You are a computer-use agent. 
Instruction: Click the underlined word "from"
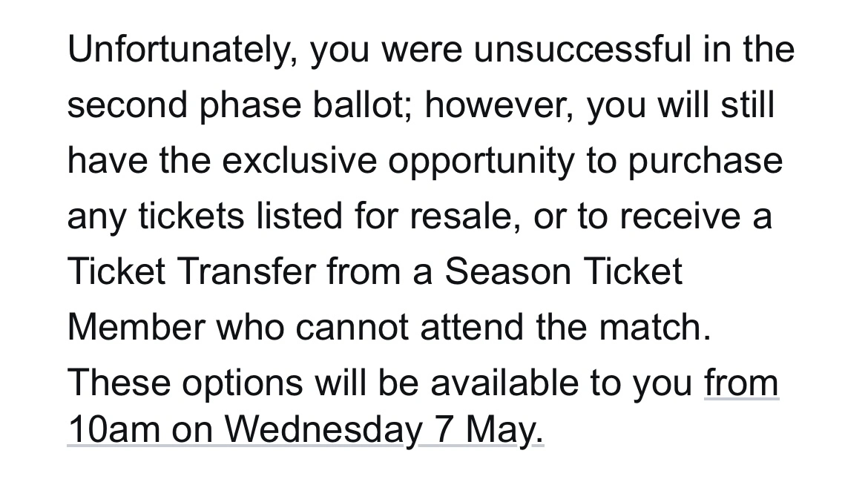pyautogui.click(x=741, y=383)
